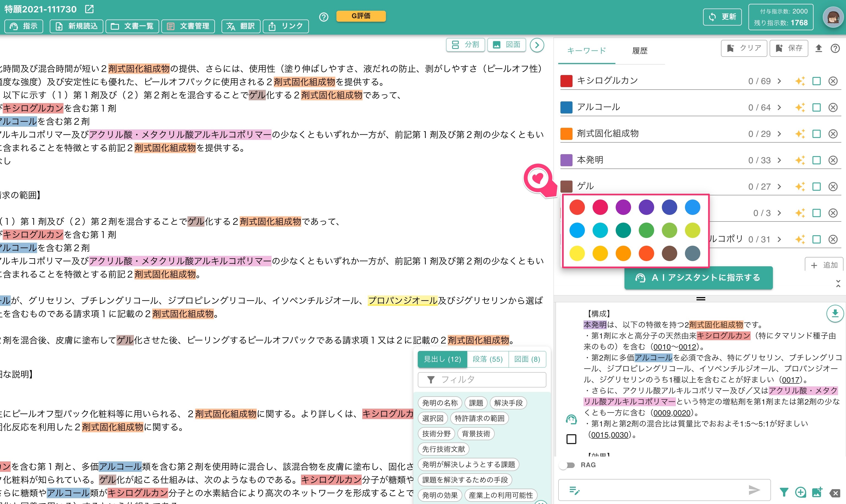Image resolution: width=846 pixels, height=504 pixels.
Task: Check the 剤式固化組成物 keyword checkbox
Action: click(816, 134)
